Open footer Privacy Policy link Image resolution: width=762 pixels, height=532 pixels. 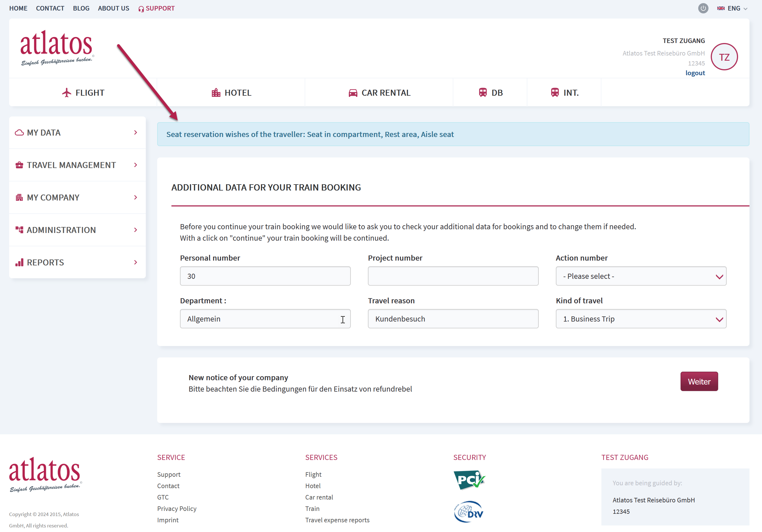click(177, 508)
